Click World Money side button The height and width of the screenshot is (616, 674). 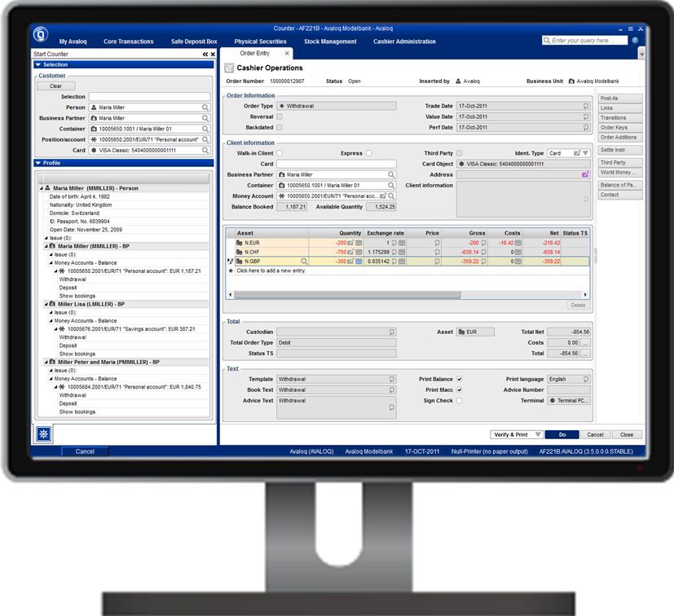(620, 173)
